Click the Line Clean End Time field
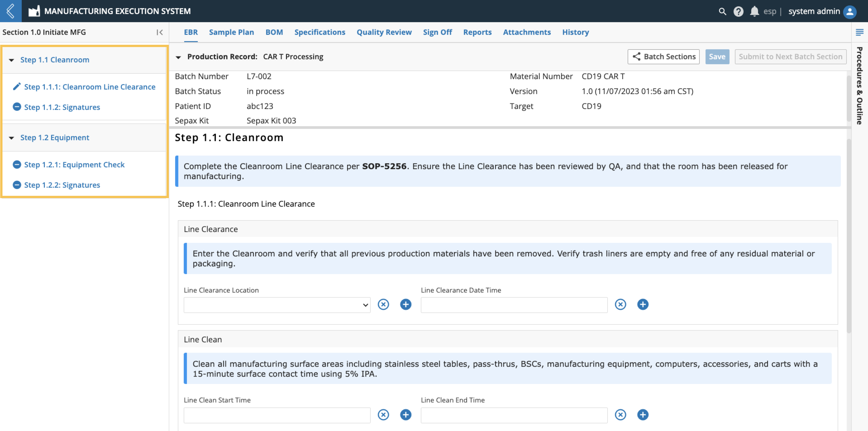The height and width of the screenshot is (431, 868). pyautogui.click(x=514, y=416)
